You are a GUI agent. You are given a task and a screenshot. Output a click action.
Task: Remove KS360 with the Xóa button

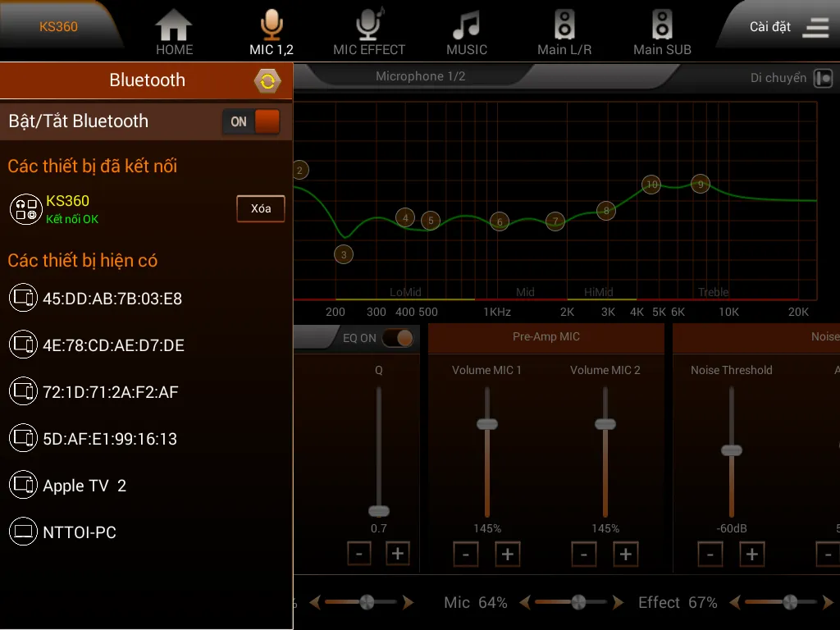(x=261, y=208)
